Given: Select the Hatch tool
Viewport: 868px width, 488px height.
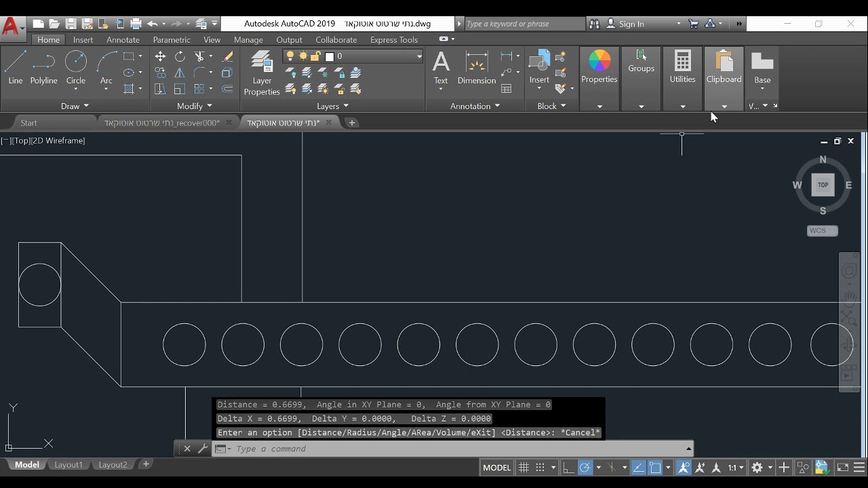Looking at the screenshot, I should (128, 89).
